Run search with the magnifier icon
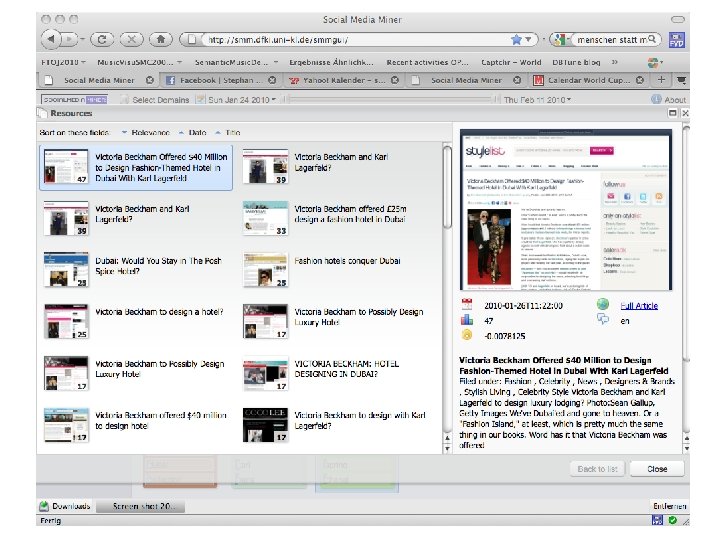Screen dimensions: 720x540 (x=652, y=39)
